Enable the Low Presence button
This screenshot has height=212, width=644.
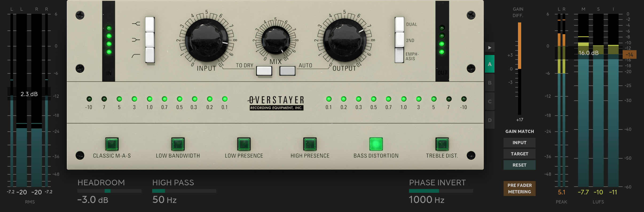click(244, 144)
